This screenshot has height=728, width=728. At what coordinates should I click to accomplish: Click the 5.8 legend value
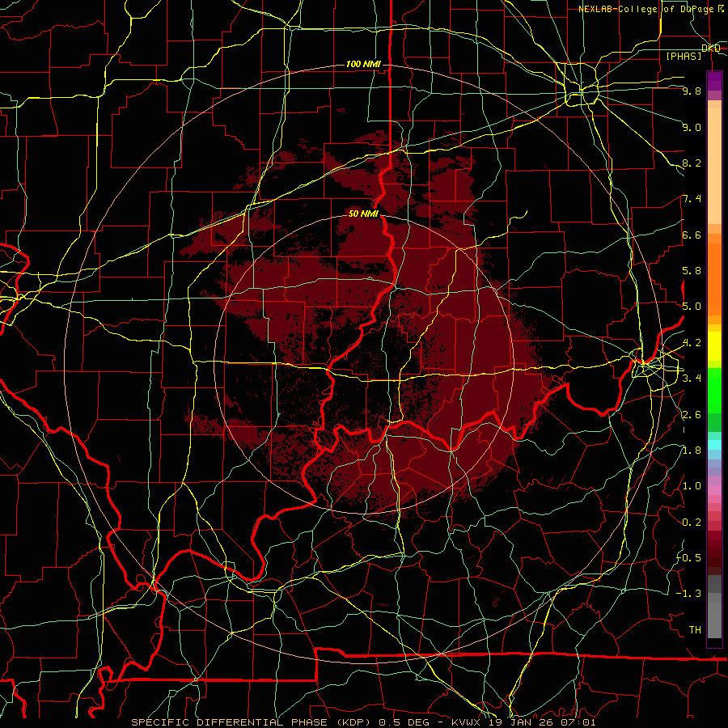692,270
